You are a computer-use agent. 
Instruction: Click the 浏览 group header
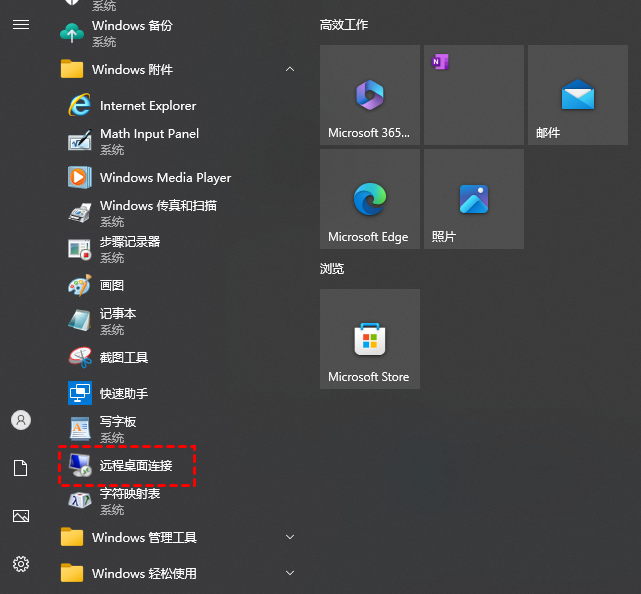tap(332, 269)
